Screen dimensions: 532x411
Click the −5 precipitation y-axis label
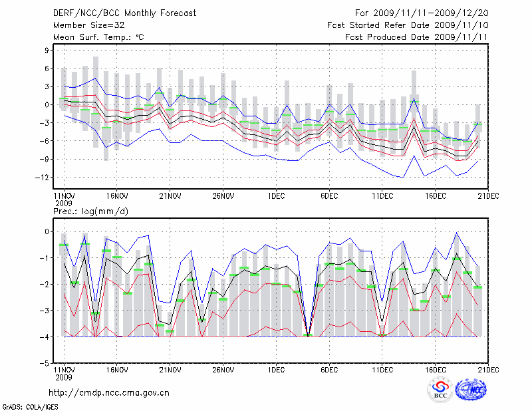(47, 364)
